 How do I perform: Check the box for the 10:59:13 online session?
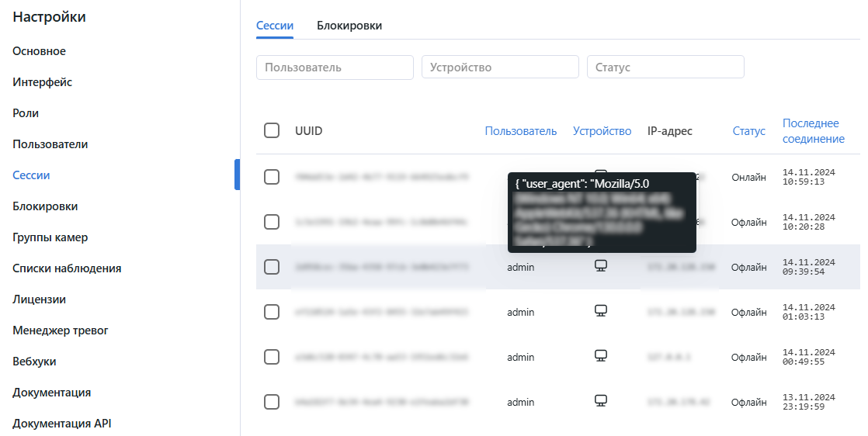[x=272, y=177]
